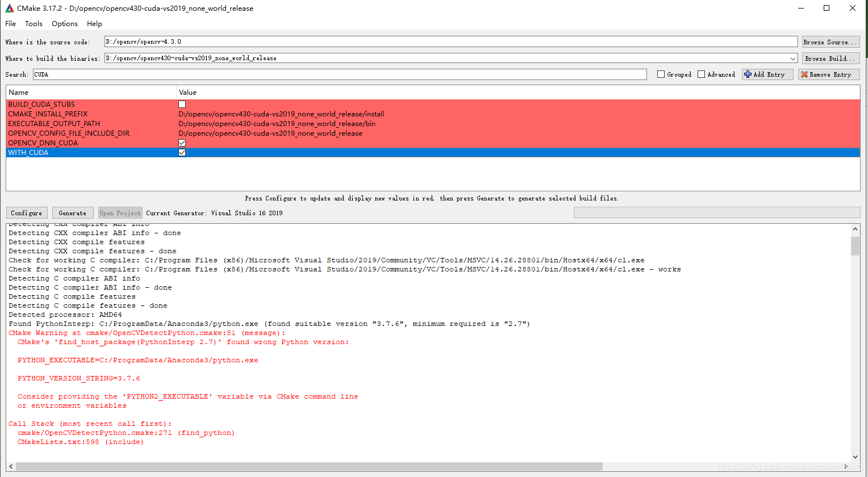
Task: Click the red X Remove Entry icon
Action: coord(804,74)
